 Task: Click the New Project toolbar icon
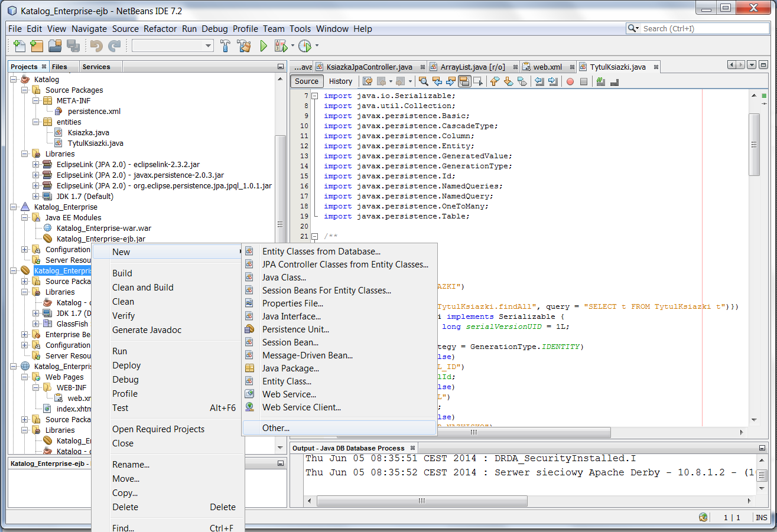pos(37,45)
